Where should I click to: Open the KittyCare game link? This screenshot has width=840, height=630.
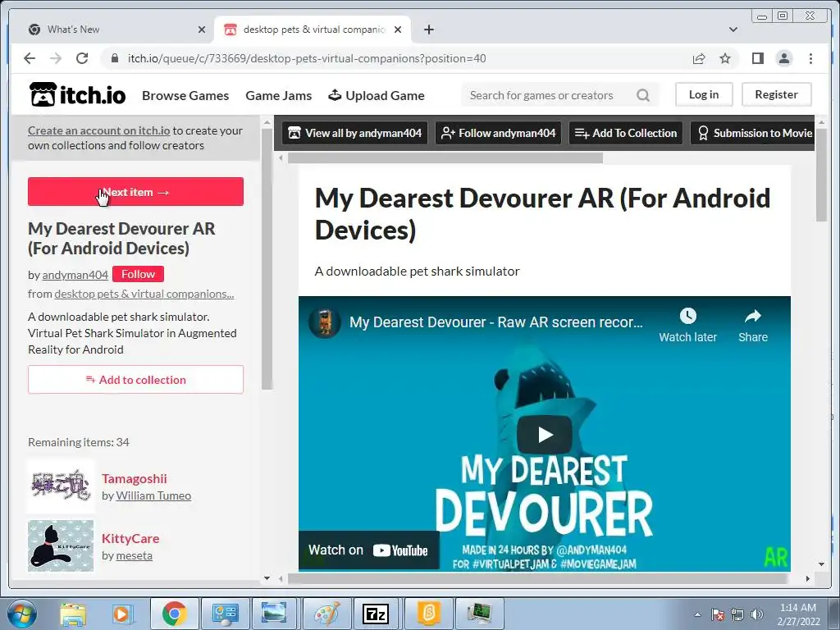130,538
